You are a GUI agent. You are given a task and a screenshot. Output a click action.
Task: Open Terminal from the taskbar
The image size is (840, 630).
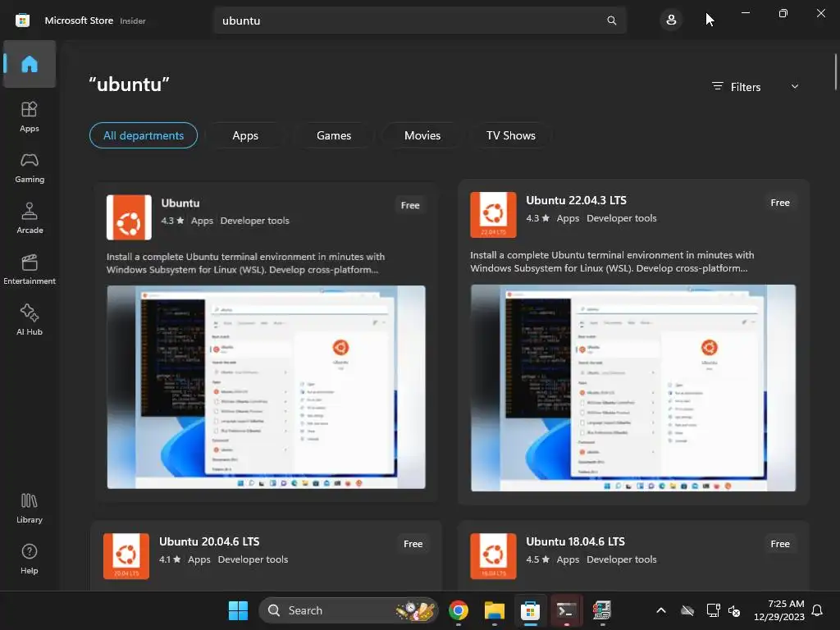[x=566, y=610]
